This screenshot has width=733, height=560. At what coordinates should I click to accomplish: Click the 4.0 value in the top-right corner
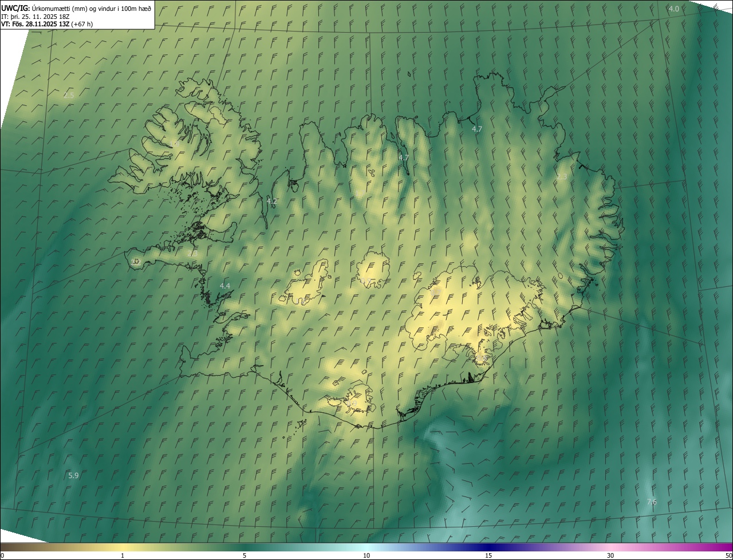[674, 9]
